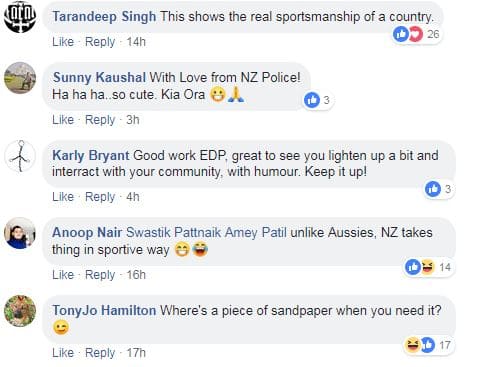Open Karly Bryant's name link
490x367 pixels.
pos(91,155)
